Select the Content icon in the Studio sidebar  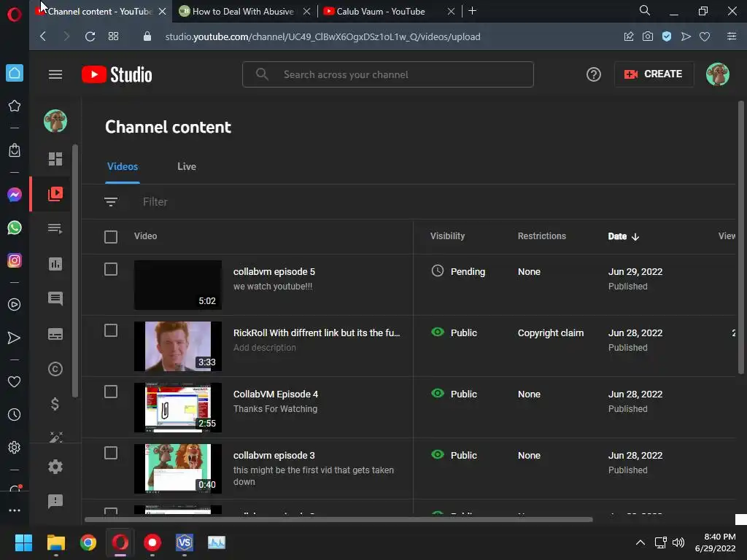[55, 193]
